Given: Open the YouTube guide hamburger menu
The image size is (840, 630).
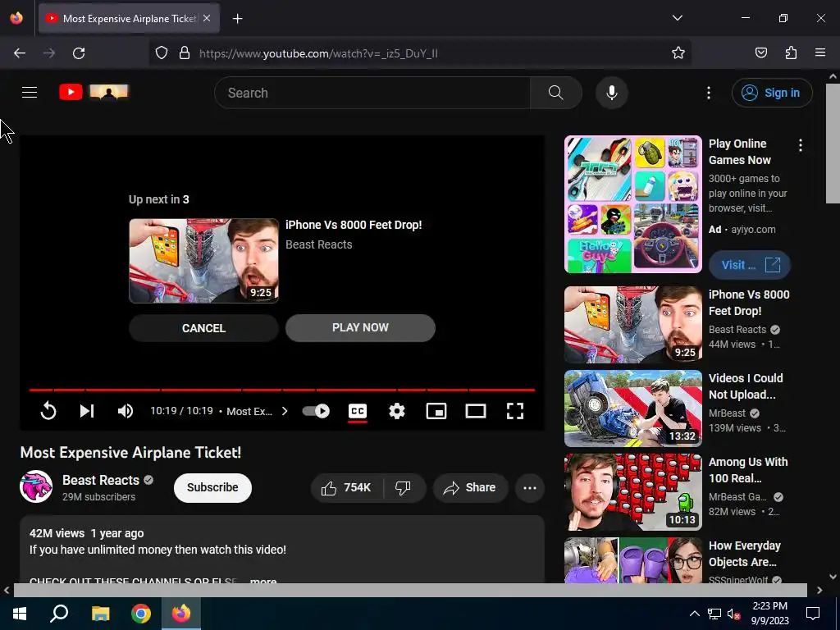Looking at the screenshot, I should pyautogui.click(x=30, y=92).
